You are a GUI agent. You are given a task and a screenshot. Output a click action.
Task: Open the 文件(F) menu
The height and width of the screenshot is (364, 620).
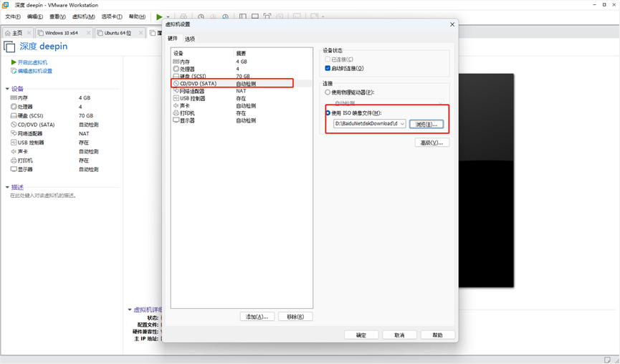tap(13, 16)
